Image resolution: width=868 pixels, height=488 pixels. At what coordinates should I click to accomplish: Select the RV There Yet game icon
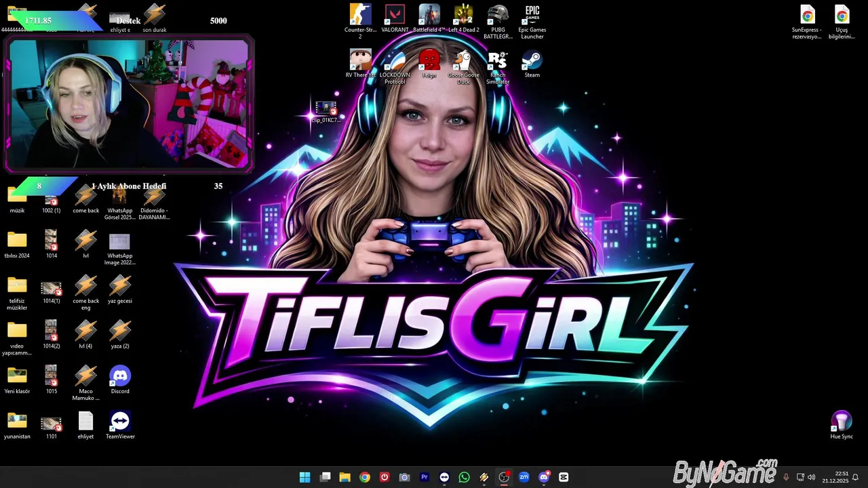[360, 64]
